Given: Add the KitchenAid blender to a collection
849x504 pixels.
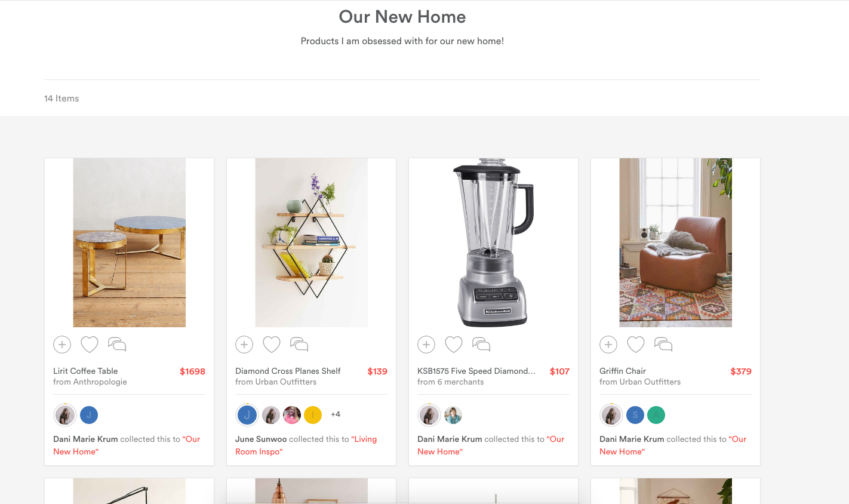Looking at the screenshot, I should point(426,345).
